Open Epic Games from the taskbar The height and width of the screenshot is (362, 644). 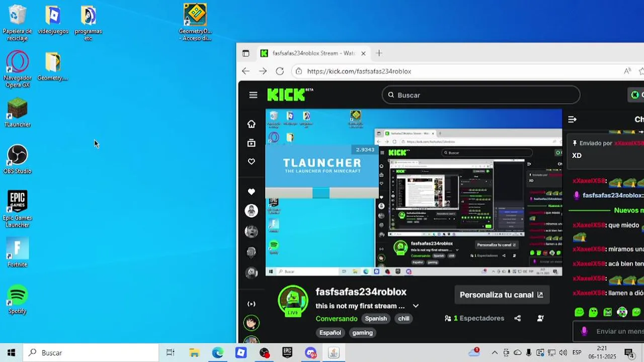(x=287, y=353)
